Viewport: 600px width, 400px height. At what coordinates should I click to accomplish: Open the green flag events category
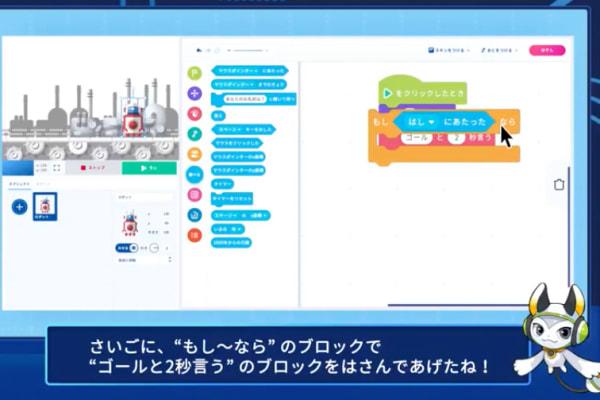(194, 73)
